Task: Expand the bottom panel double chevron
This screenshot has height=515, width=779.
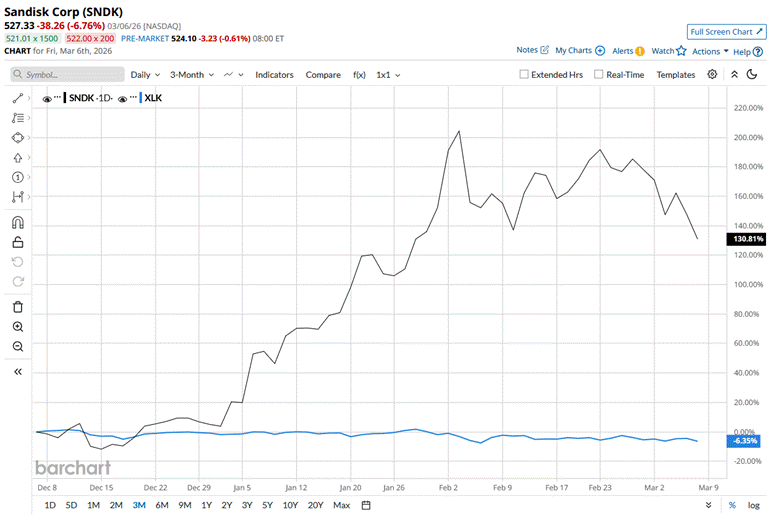Action: [x=708, y=505]
